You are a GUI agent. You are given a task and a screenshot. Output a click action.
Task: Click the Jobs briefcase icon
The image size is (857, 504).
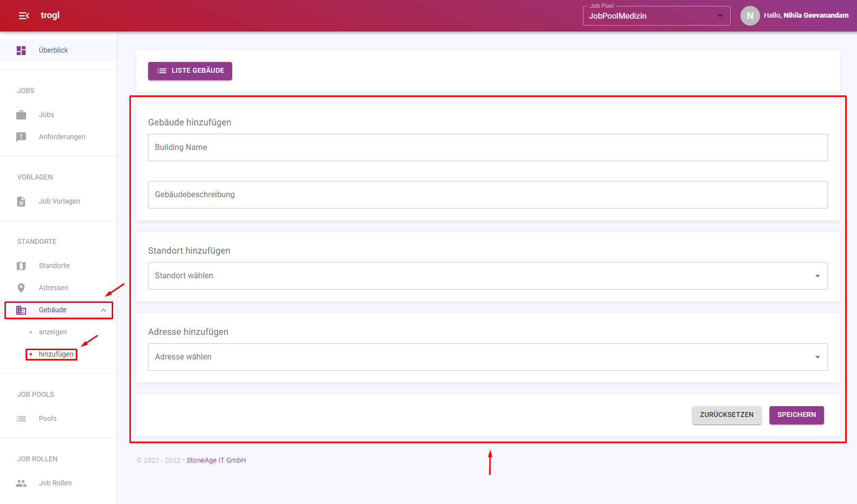[x=21, y=115]
